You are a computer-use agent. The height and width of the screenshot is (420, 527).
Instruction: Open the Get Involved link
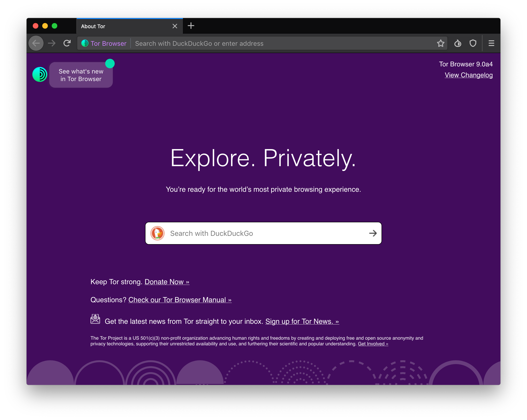pyautogui.click(x=373, y=344)
